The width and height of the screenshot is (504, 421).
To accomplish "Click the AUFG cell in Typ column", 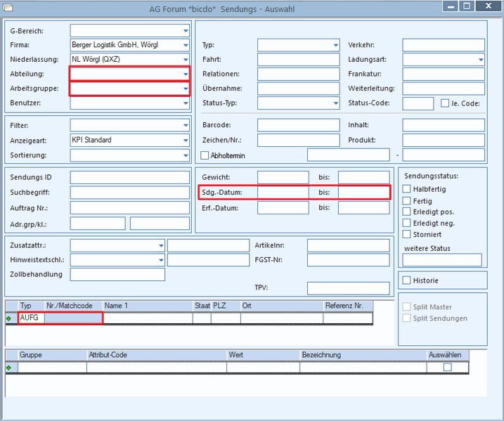I will [31, 318].
